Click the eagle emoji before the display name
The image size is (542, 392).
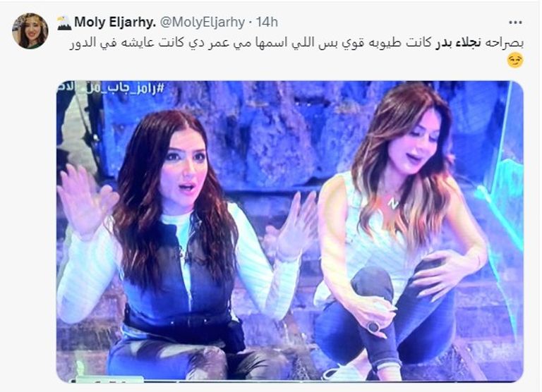64,23
